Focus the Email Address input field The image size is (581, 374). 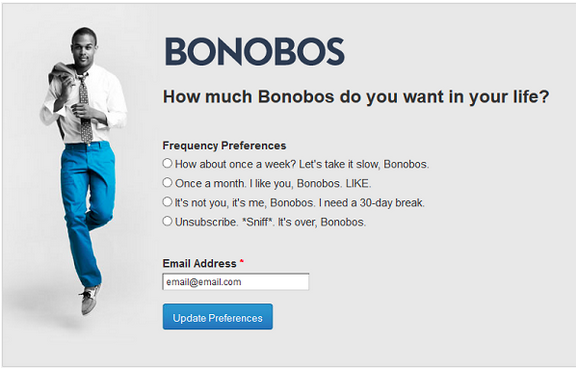236,282
